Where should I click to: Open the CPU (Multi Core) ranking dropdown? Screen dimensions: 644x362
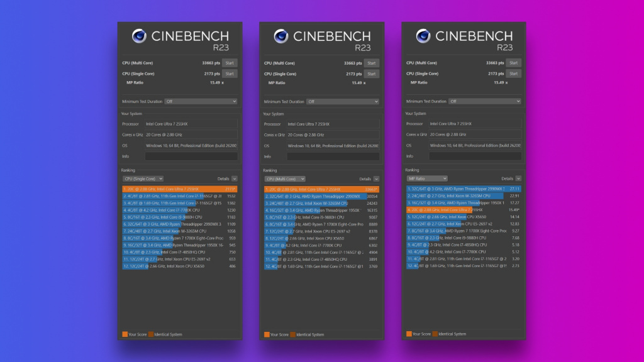click(x=285, y=178)
